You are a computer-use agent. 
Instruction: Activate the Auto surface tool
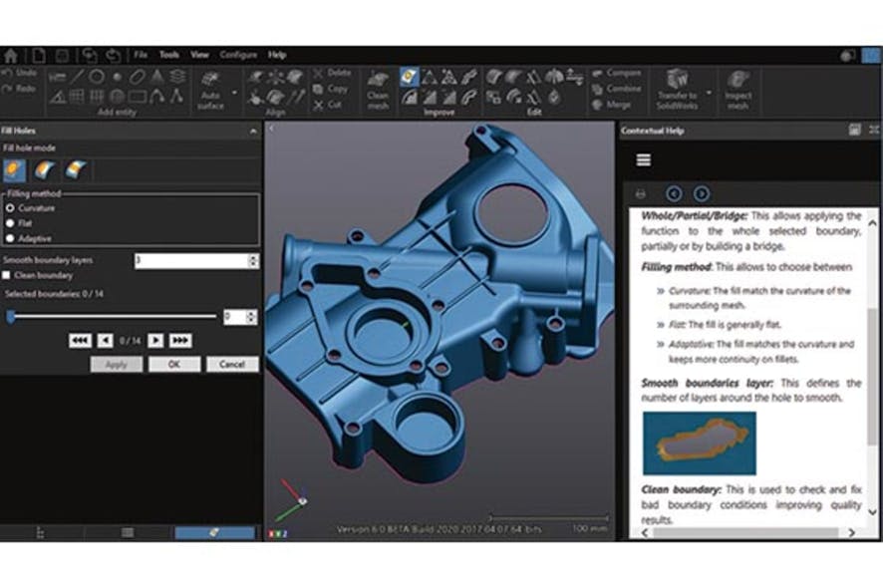[212, 89]
